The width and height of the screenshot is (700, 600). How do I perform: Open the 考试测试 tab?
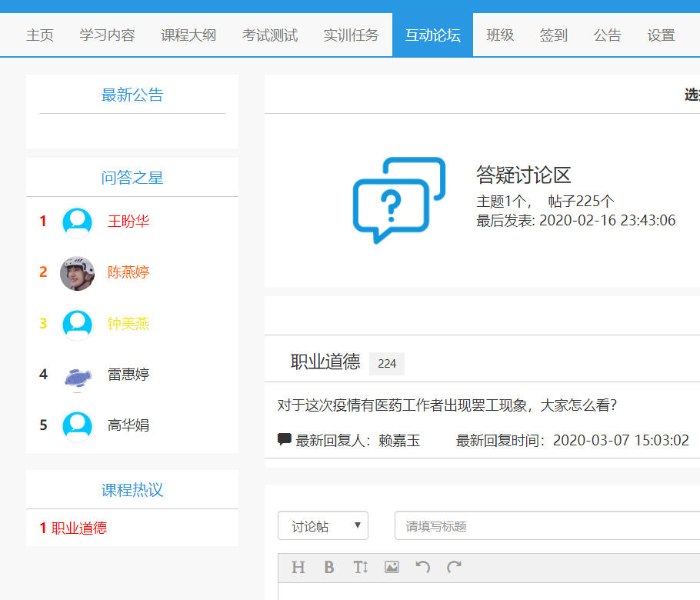pyautogui.click(x=270, y=35)
